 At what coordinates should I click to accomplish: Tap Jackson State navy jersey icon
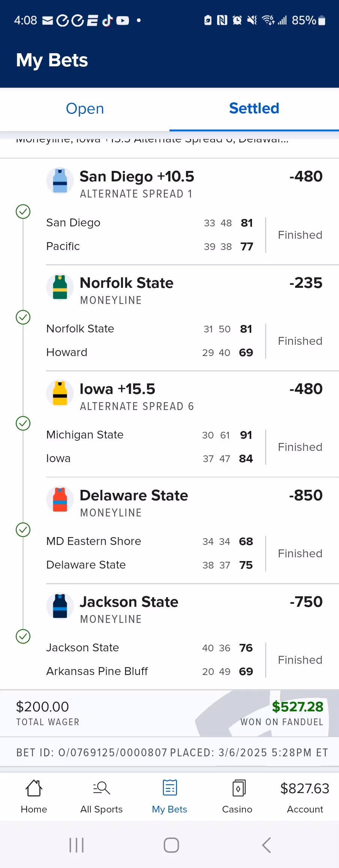tap(60, 606)
